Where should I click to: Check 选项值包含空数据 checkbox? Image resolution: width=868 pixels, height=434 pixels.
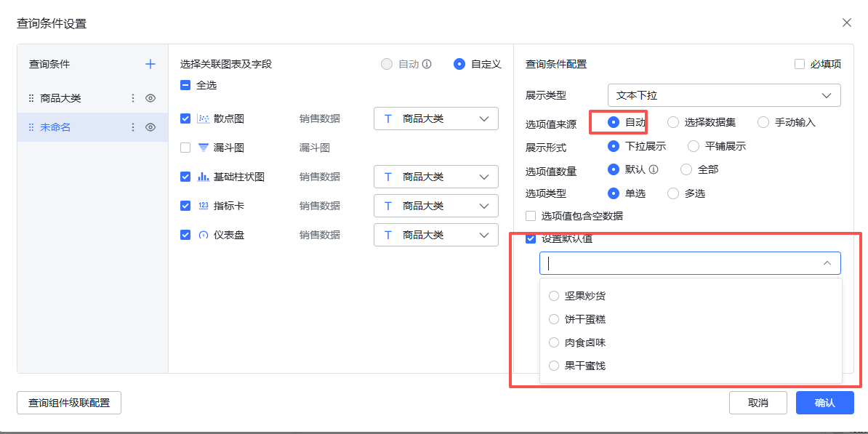(x=531, y=216)
